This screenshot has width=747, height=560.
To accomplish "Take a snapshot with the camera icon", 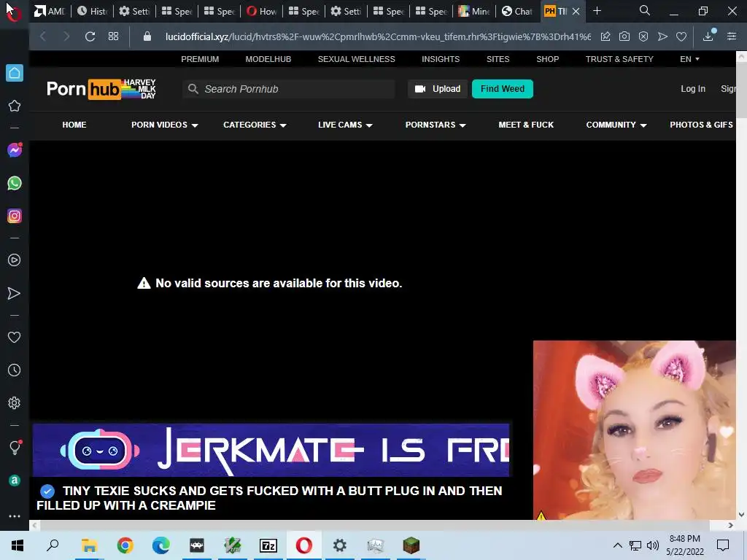I will [x=624, y=36].
